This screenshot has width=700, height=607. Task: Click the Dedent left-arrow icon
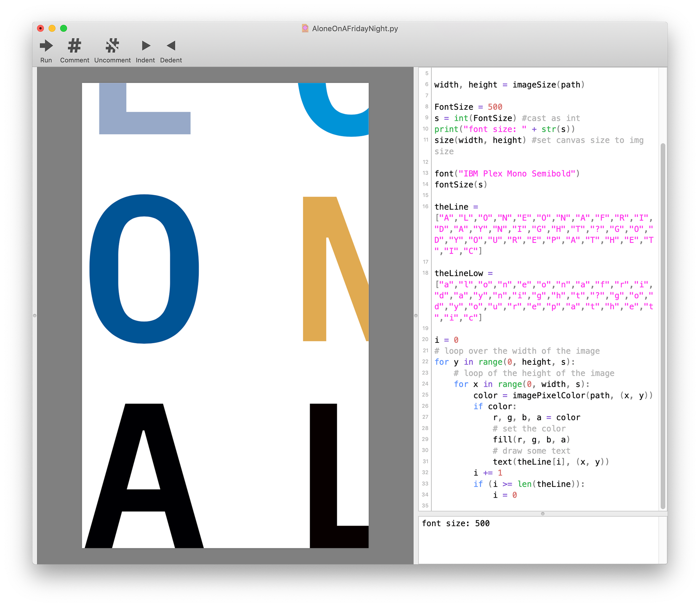[x=171, y=46]
